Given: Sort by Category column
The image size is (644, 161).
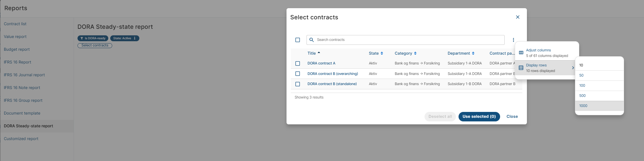Looking at the screenshot, I should pyautogui.click(x=415, y=53).
